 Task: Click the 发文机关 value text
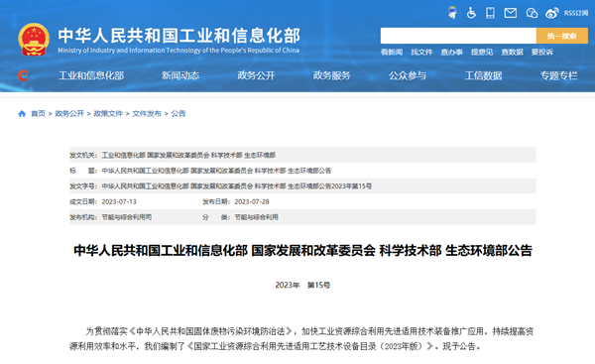coord(188,155)
